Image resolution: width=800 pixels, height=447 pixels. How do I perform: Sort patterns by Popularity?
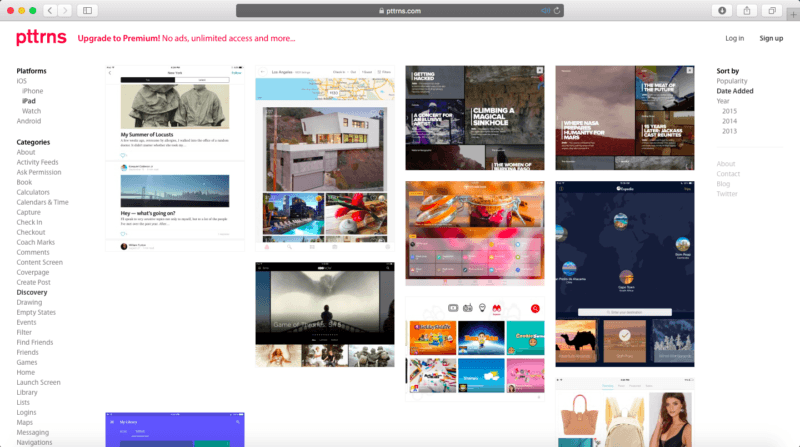click(732, 81)
